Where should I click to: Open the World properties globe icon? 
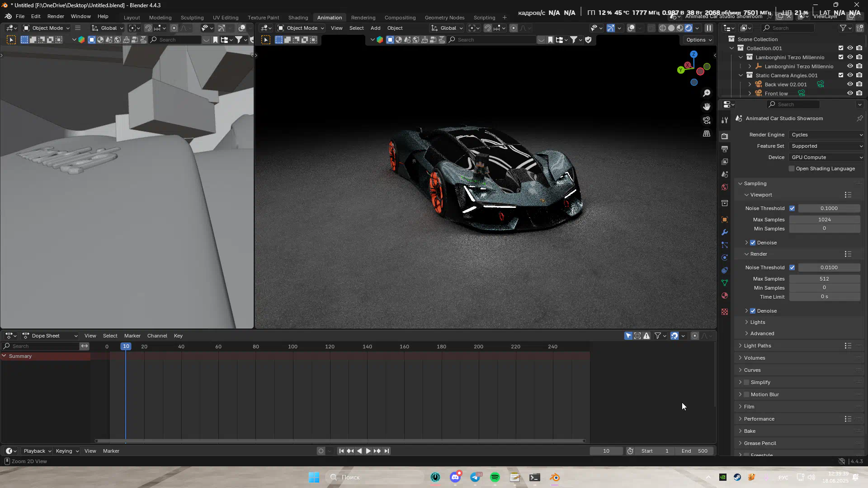pos(725,187)
